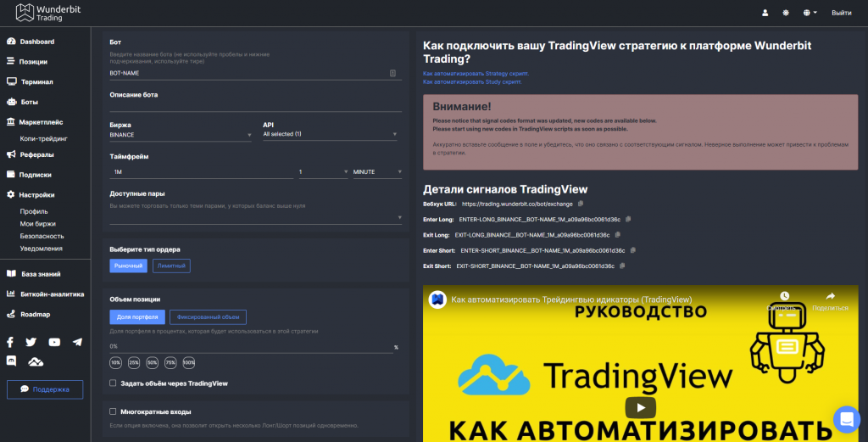Open the TradingView cloud social icon
Screen dimensions: 868x442
[x=36, y=361]
